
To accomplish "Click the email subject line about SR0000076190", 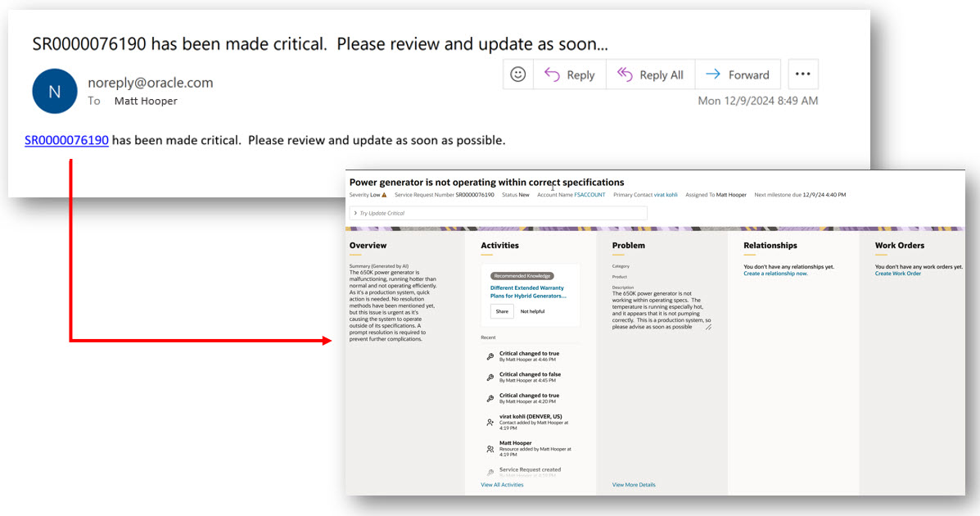I will click(x=320, y=44).
